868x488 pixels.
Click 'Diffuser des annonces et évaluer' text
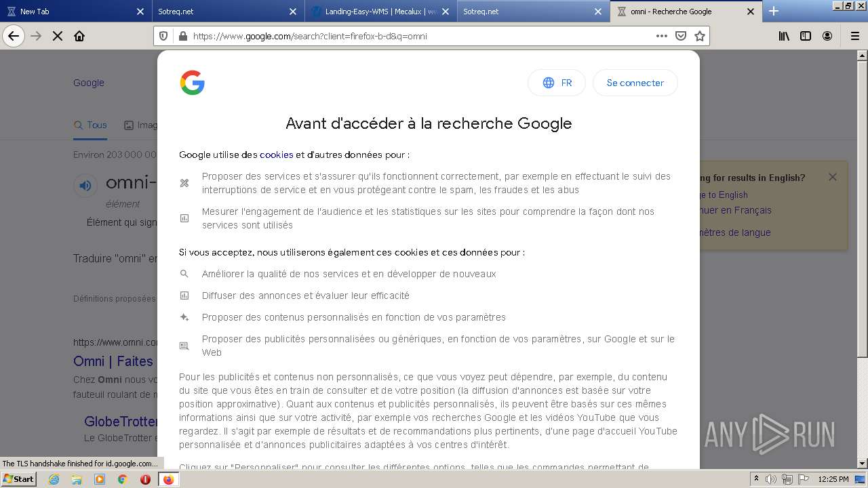click(x=306, y=296)
